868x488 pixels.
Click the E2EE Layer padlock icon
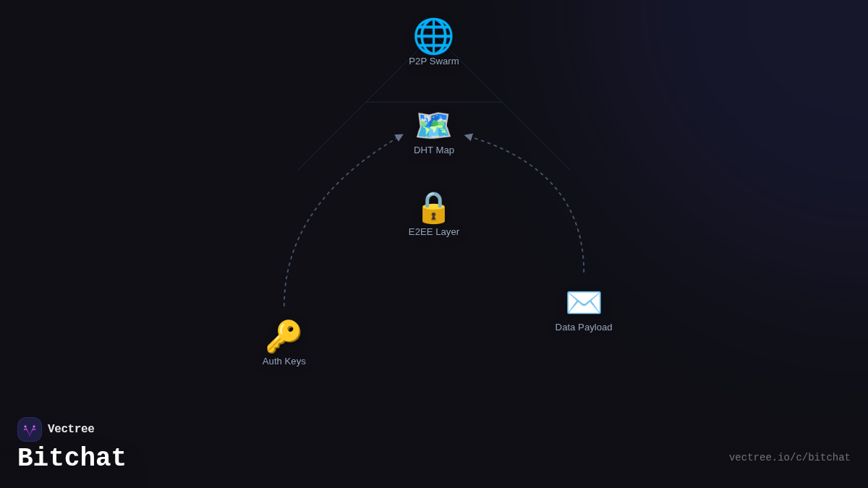[x=433, y=207]
